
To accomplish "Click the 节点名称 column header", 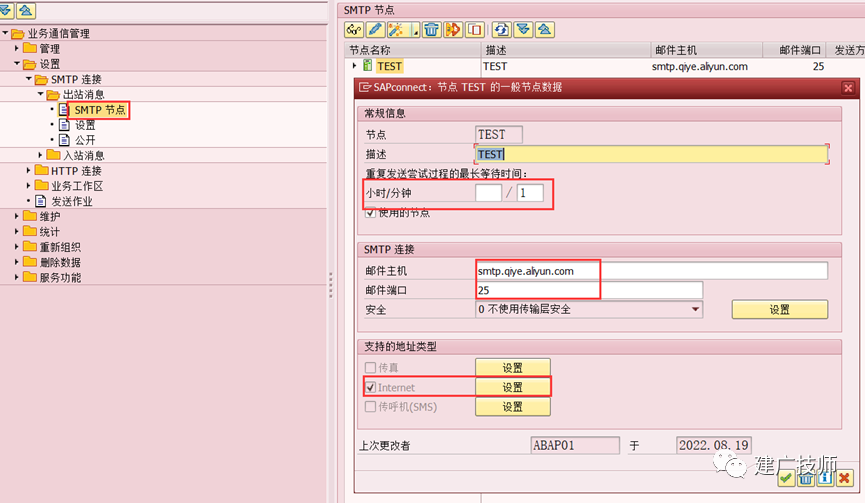I will click(x=413, y=50).
